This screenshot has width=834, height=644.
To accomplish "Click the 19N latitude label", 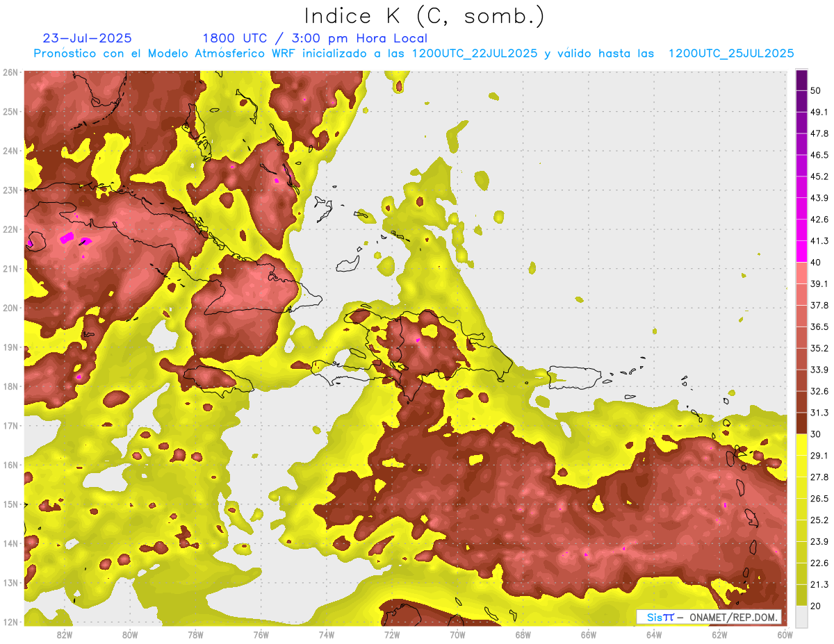I will (x=10, y=347).
